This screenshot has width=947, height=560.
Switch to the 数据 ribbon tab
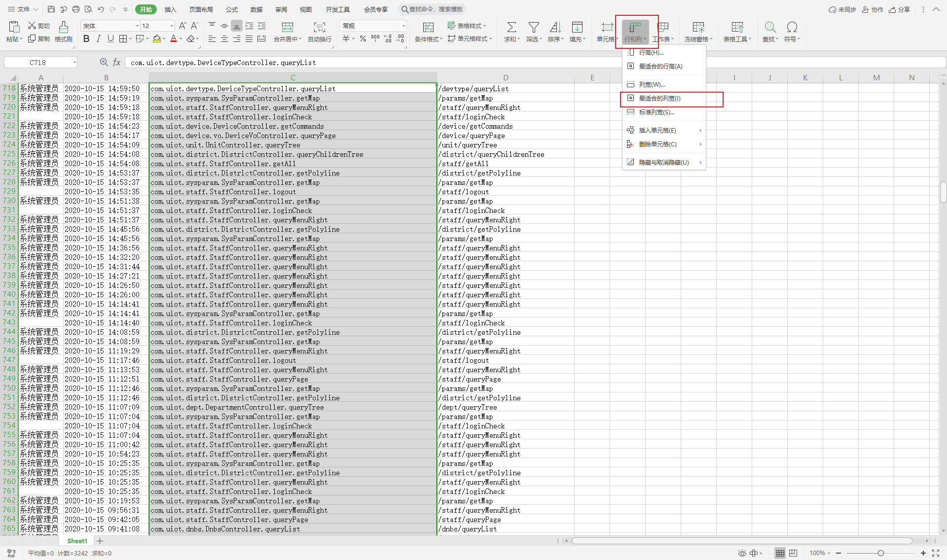(256, 9)
